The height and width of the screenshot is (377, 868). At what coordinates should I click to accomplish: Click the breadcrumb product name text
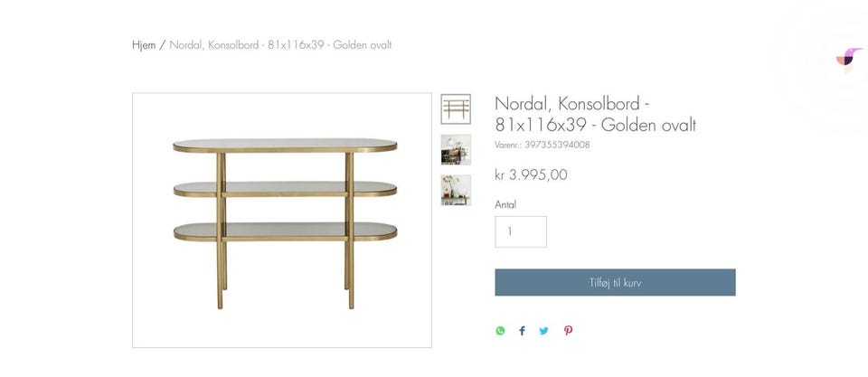(280, 45)
